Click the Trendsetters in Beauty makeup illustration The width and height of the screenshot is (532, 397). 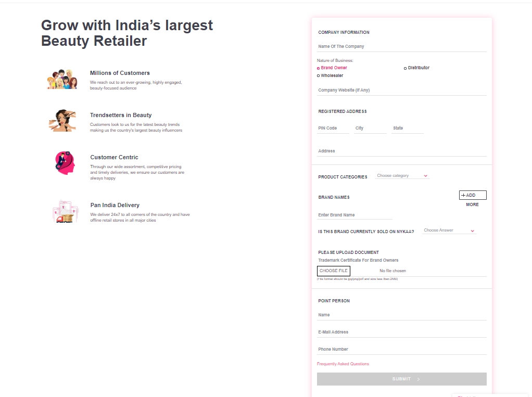[63, 121]
